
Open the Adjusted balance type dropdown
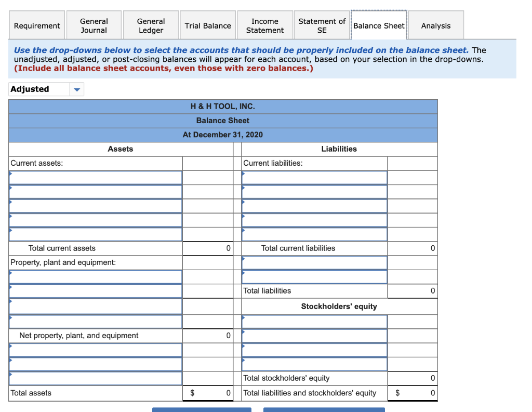click(x=76, y=89)
